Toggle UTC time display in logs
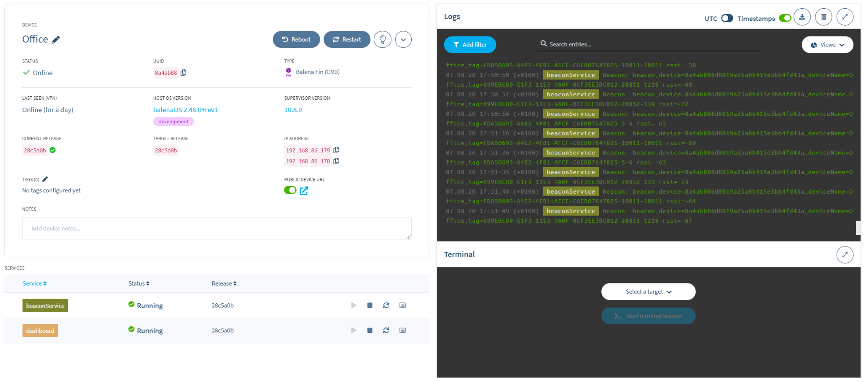868x378 pixels. point(727,18)
